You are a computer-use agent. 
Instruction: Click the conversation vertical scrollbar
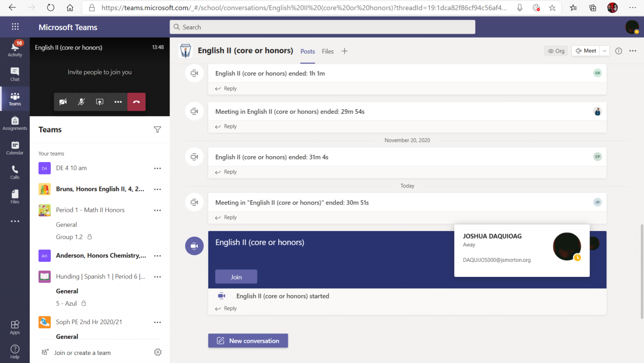point(641,272)
